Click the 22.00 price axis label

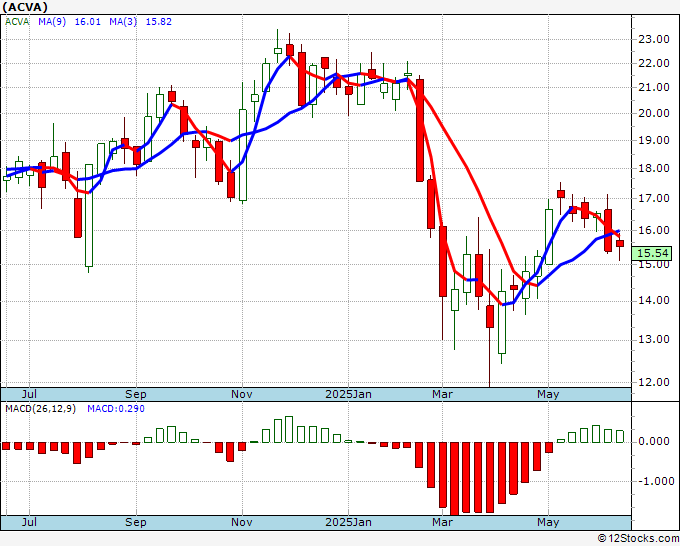point(654,63)
